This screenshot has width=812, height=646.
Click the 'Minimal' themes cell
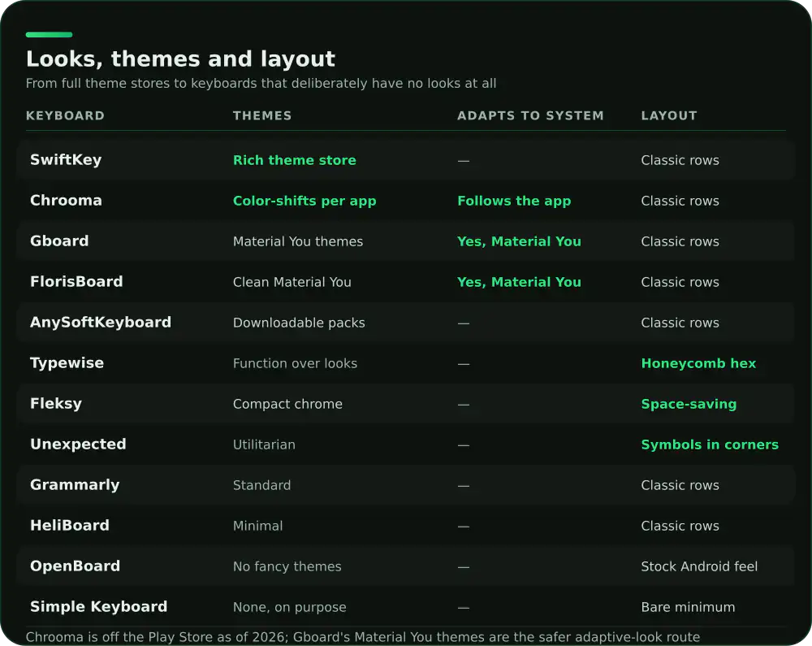257,526
